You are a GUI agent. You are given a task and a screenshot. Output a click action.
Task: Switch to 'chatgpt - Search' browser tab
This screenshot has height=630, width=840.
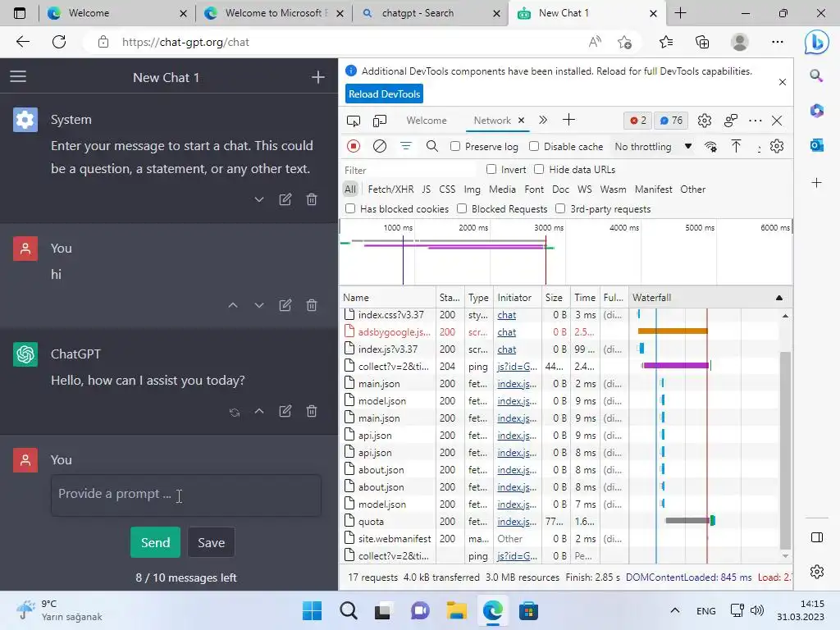431,13
